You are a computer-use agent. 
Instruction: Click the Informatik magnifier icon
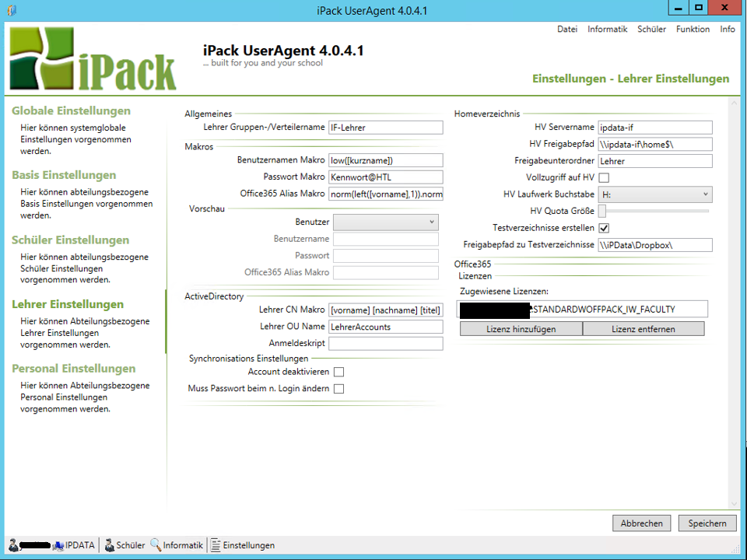156,545
